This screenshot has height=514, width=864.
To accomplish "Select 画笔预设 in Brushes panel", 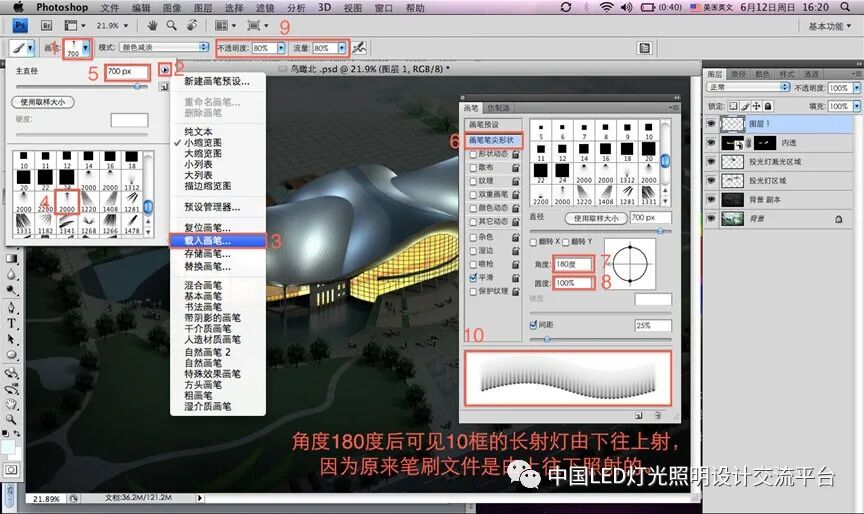I will [x=494, y=125].
